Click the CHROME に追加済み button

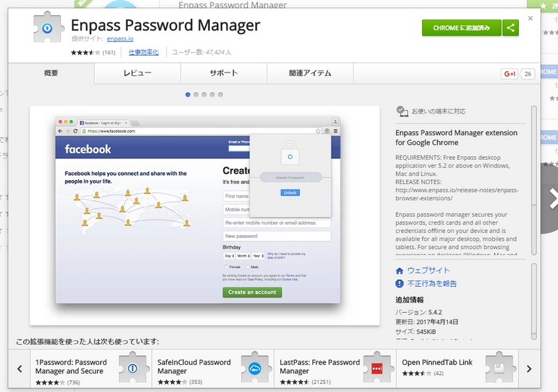click(x=461, y=28)
